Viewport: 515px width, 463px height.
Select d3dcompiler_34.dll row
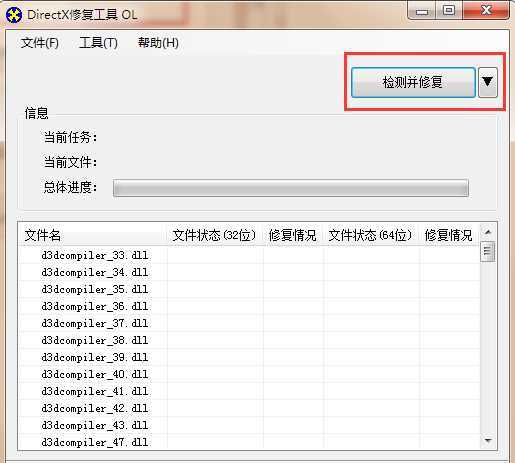[x=249, y=272]
